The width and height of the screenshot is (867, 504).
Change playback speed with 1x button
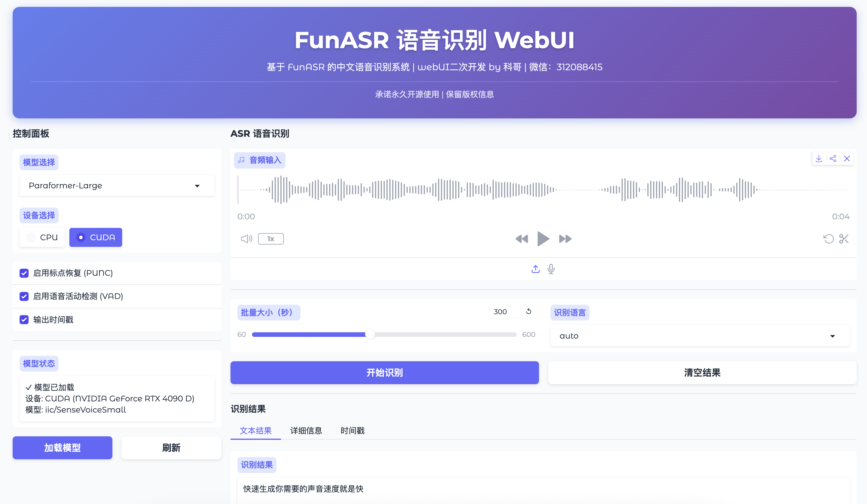pyautogui.click(x=271, y=239)
